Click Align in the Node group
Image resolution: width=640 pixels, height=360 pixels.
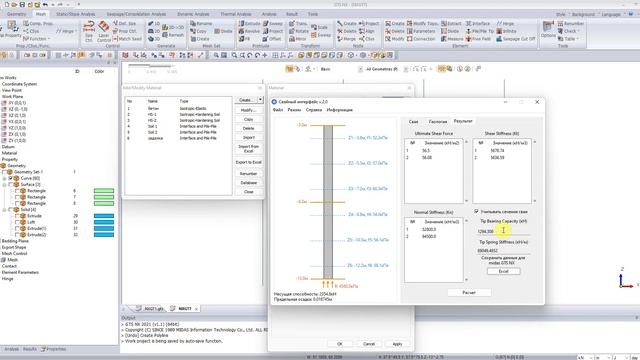[367, 31]
